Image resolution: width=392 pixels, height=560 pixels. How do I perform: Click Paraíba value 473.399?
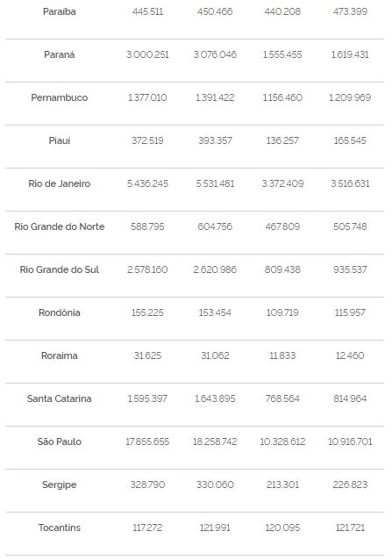(350, 11)
